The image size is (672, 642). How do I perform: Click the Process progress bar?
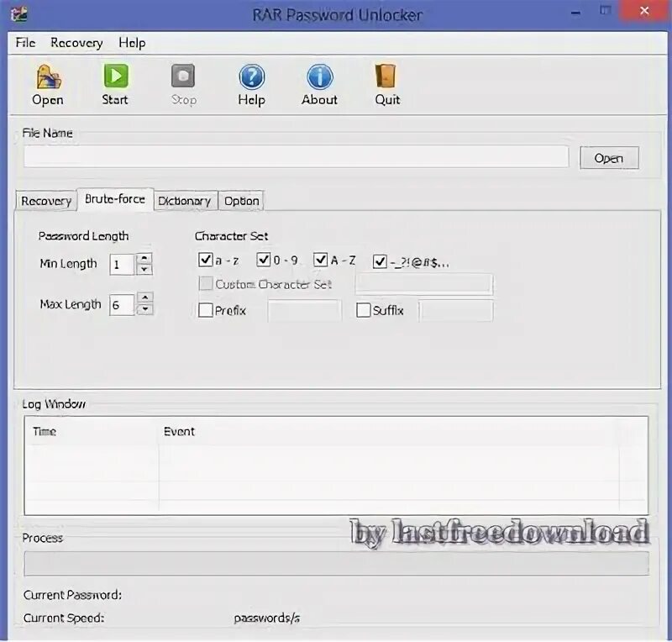(x=337, y=563)
